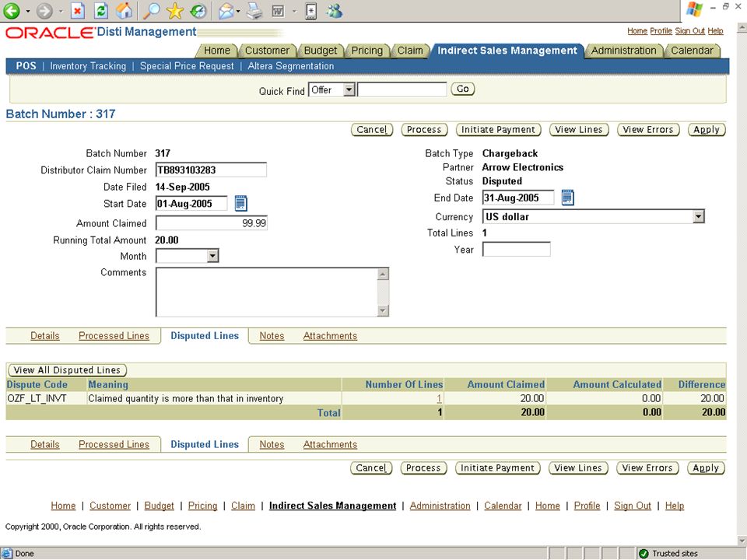Open the Claim main tab

click(410, 51)
